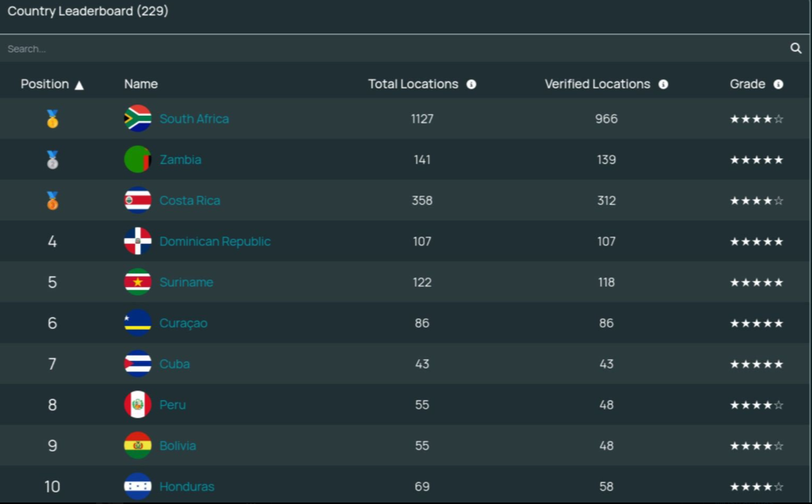
Task: Click the Zambia flag icon
Action: coord(138,160)
